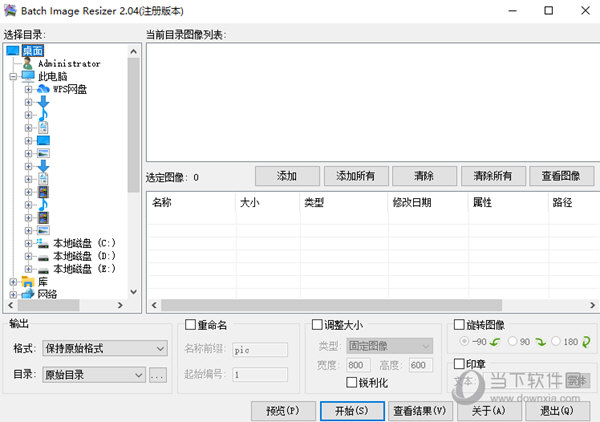This screenshot has width=600, height=422.
Task: Click the 开始(S) start button
Action: pos(352,411)
